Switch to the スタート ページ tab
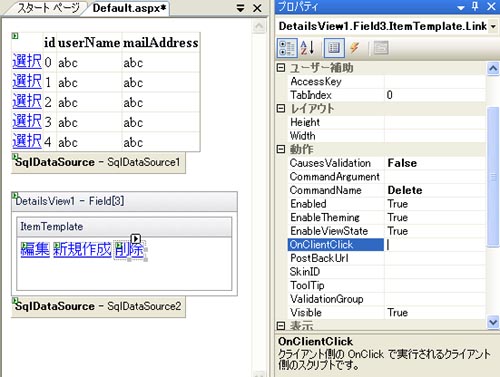 [48, 8]
